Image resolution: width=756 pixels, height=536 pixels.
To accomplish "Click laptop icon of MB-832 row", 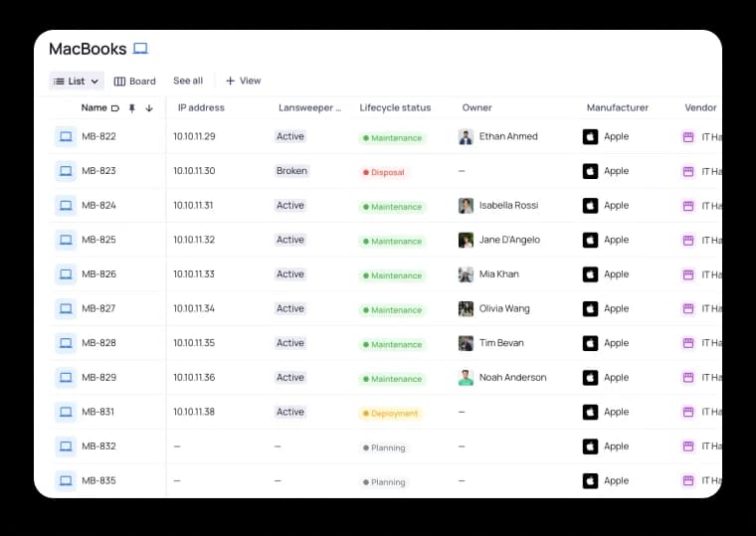I will pos(66,447).
